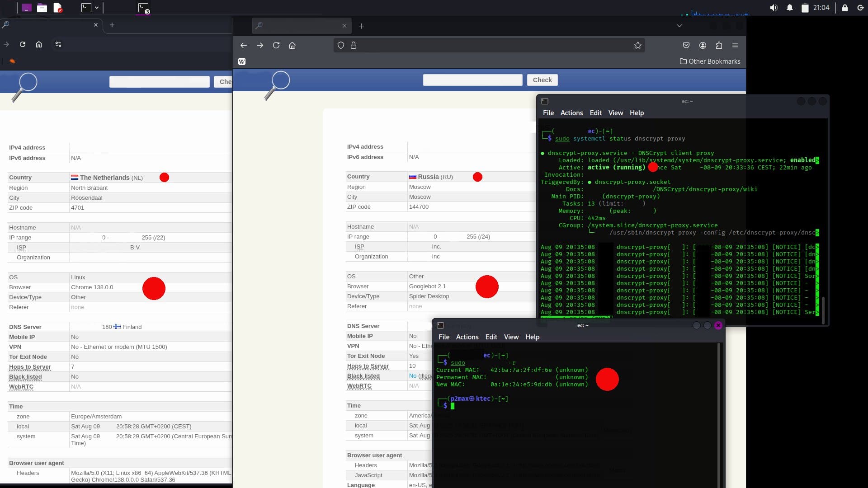Open the Actions menu in the bottom terminal
The image size is (868, 488).
(x=467, y=337)
